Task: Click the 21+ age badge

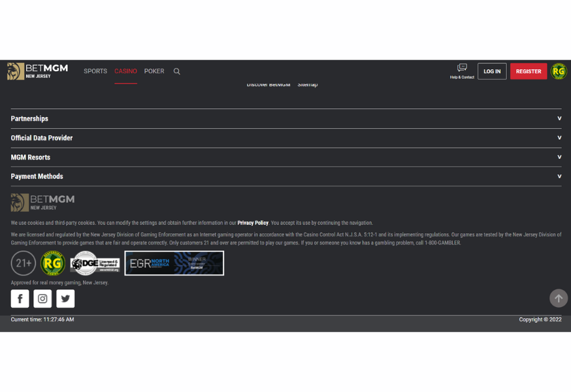Action: coord(24,263)
